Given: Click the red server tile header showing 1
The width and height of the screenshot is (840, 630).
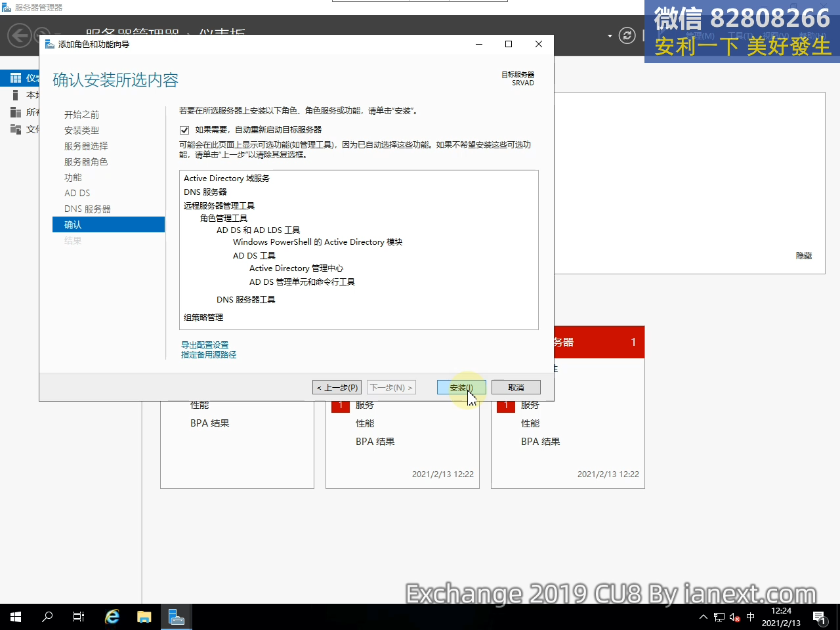Looking at the screenshot, I should [599, 342].
